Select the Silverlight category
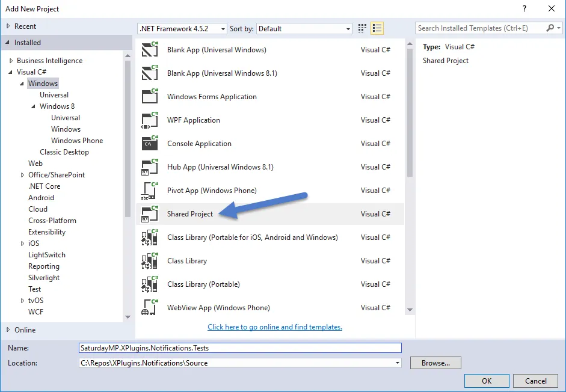The width and height of the screenshot is (566, 392). pyautogui.click(x=44, y=278)
